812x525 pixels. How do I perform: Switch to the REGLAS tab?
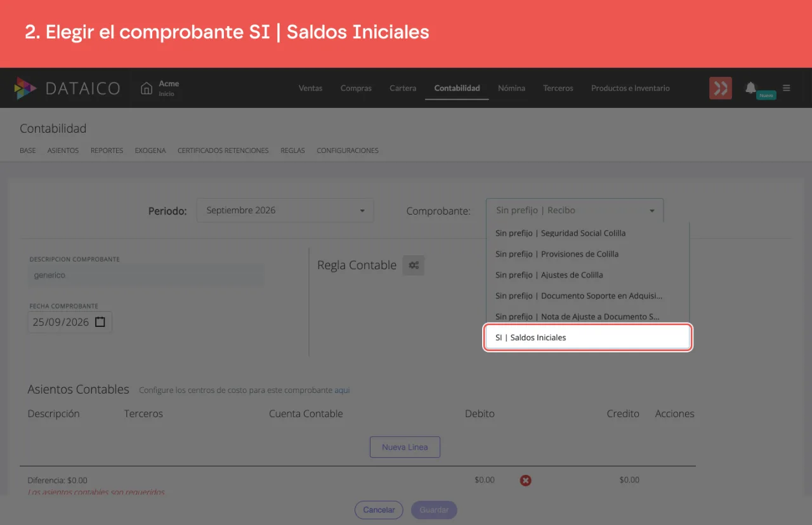pos(292,151)
